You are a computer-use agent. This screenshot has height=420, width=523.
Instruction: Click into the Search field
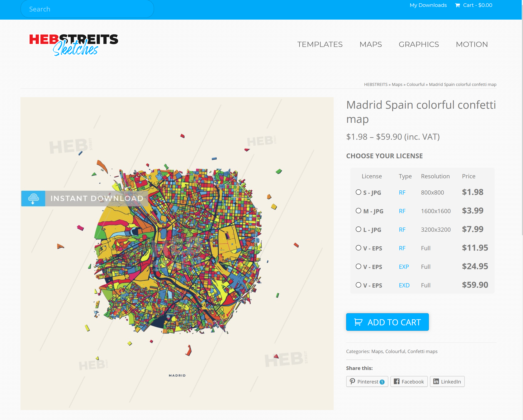87,9
